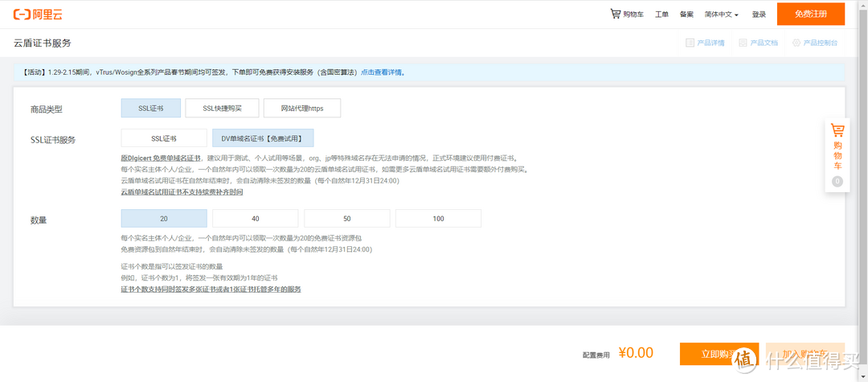Open 产品控制台 link
The width and height of the screenshot is (868, 382).
pos(821,43)
